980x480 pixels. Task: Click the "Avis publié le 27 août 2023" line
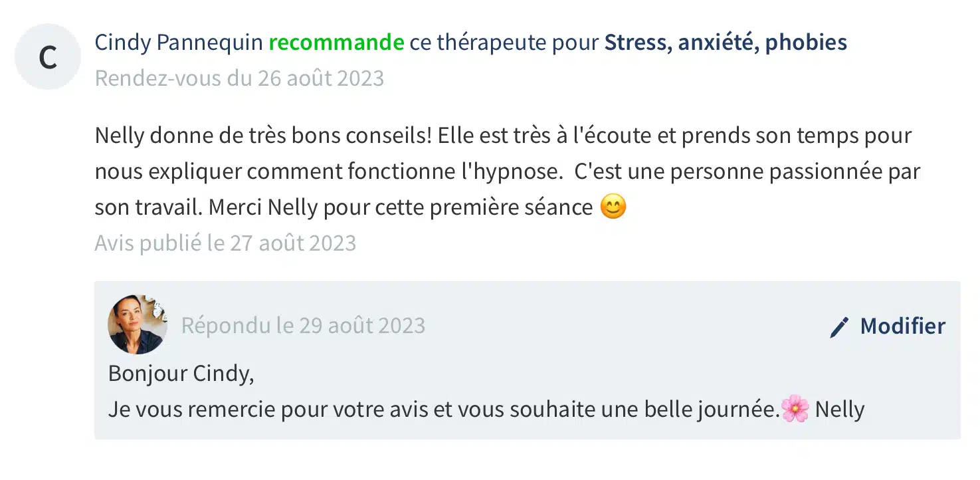coord(225,243)
